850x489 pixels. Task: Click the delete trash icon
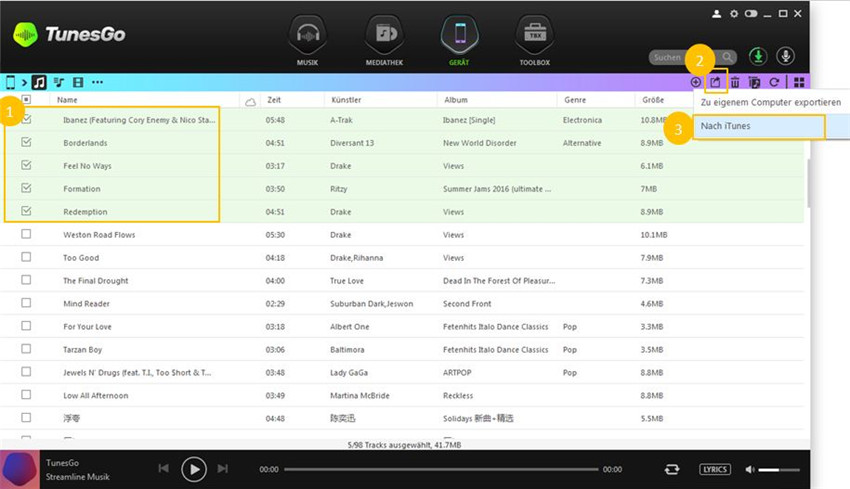click(735, 82)
